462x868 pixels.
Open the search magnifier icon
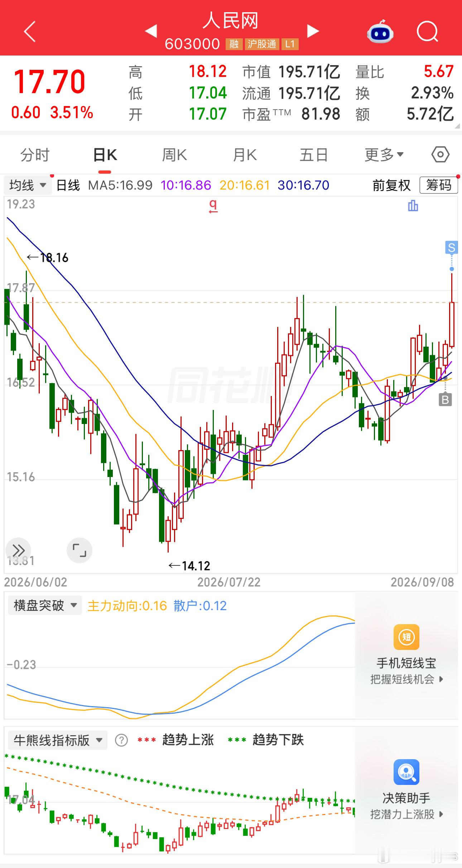[428, 32]
